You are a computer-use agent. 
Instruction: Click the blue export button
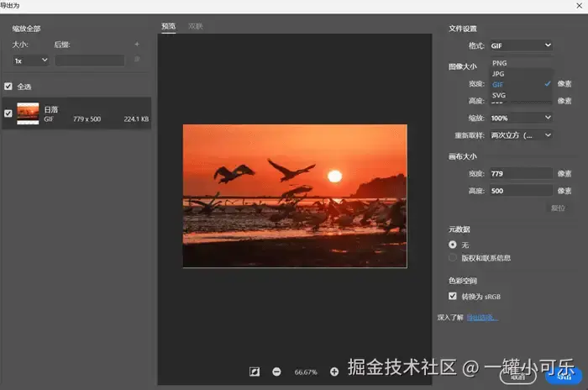(564, 377)
